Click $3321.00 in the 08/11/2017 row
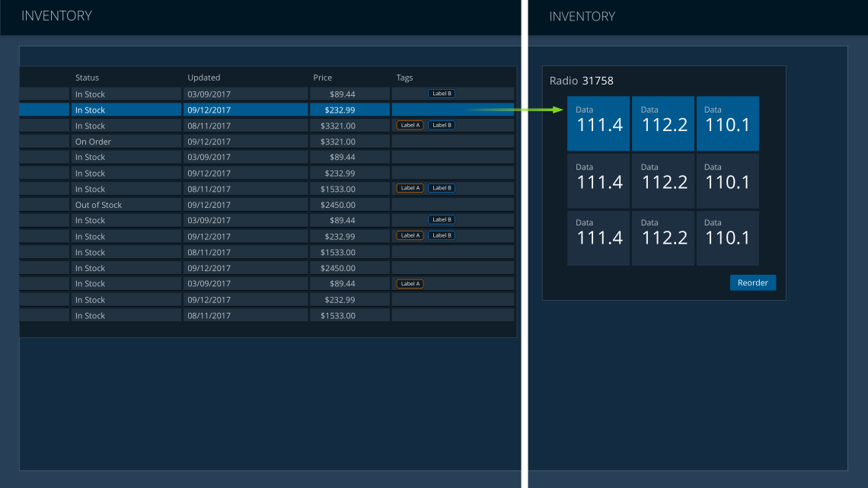 (x=337, y=126)
